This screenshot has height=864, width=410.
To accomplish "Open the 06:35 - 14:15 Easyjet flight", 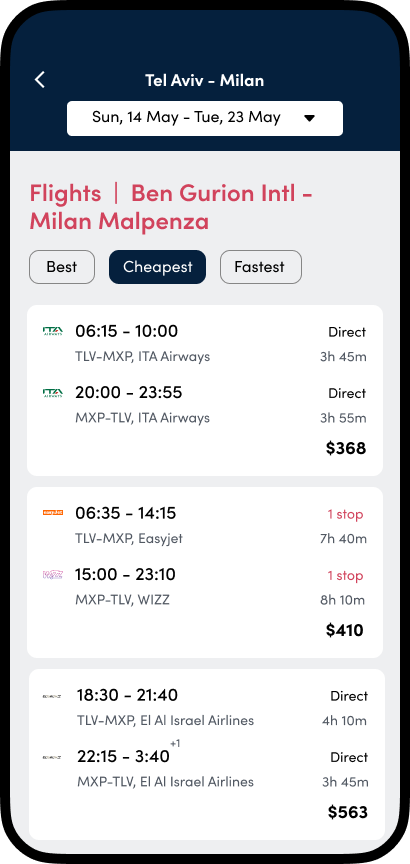I will point(125,514).
